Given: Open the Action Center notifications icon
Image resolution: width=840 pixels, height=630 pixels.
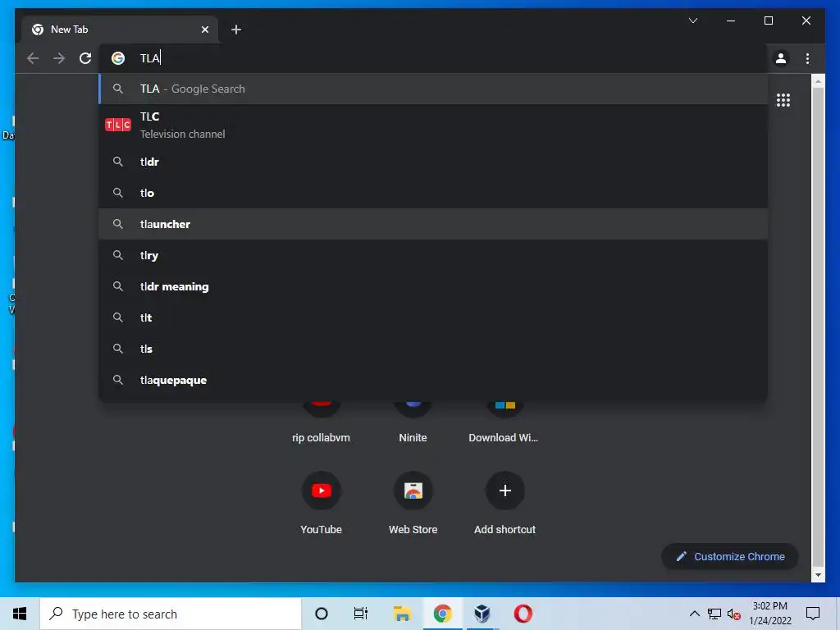Looking at the screenshot, I should click(x=813, y=614).
